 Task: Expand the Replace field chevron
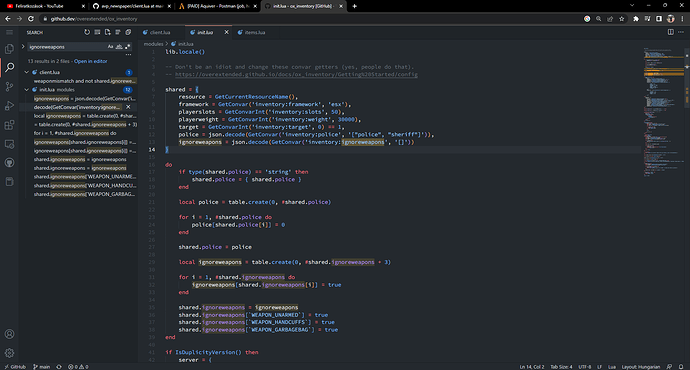[23, 46]
